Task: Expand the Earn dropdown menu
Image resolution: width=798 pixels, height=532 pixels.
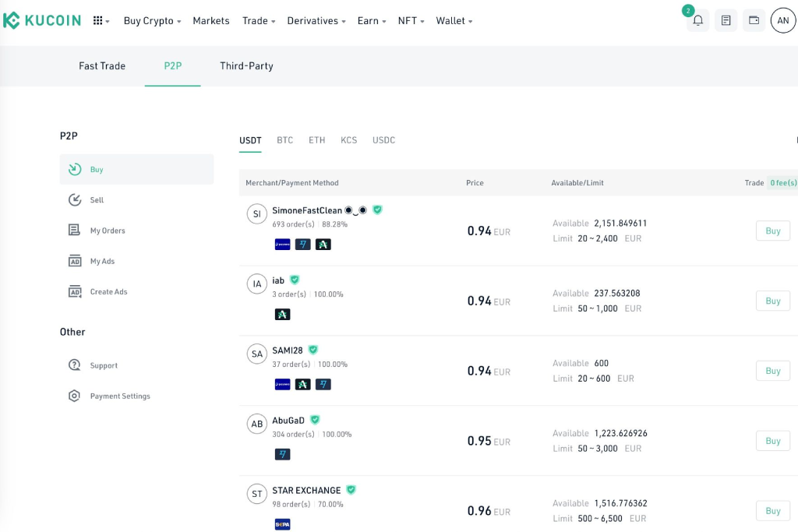Action: coord(372,21)
